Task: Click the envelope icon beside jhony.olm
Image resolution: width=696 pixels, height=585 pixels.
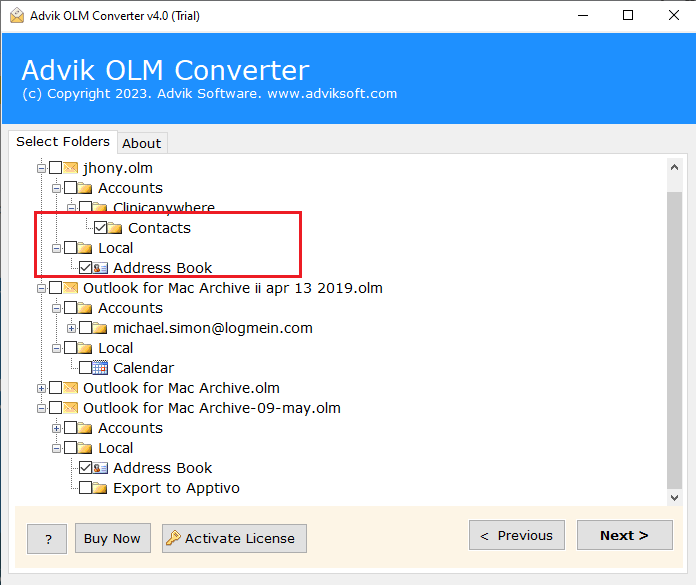Action: click(71, 168)
